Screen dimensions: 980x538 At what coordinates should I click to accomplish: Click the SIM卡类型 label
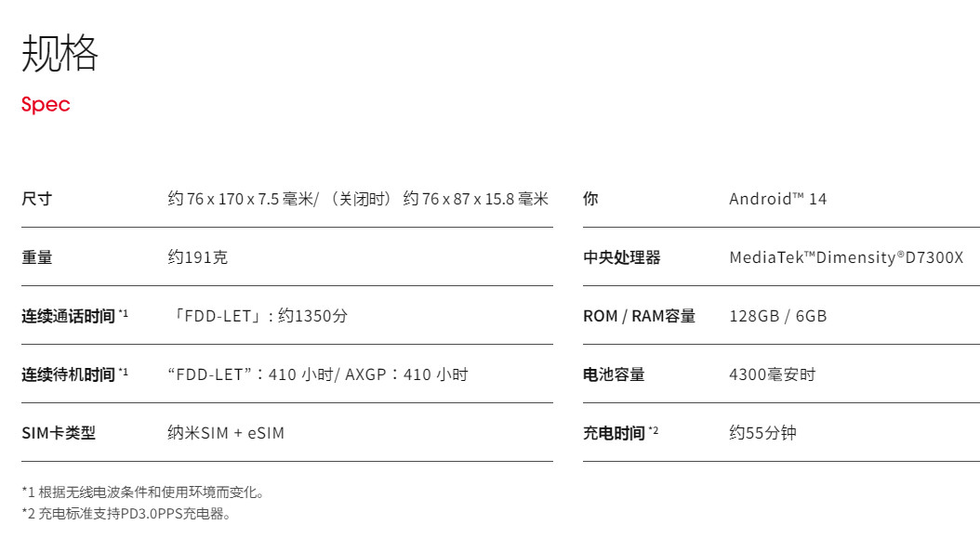click(59, 433)
